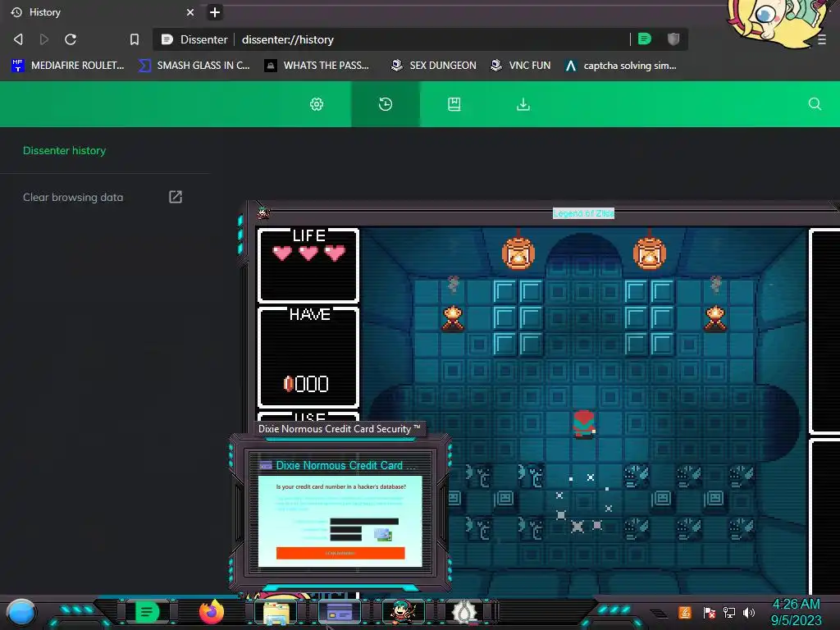
Task: Select Dissenter history in sidebar
Action: pyautogui.click(x=64, y=151)
